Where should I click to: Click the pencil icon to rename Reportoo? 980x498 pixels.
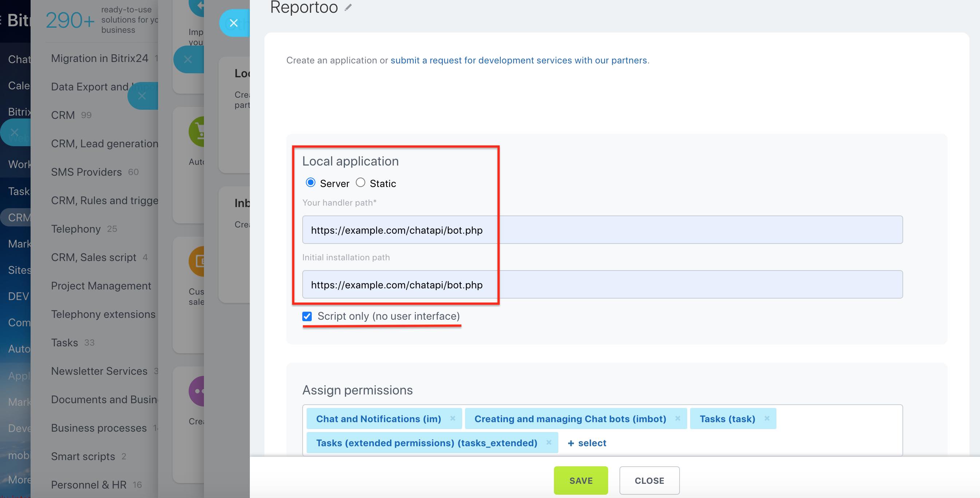[348, 7]
